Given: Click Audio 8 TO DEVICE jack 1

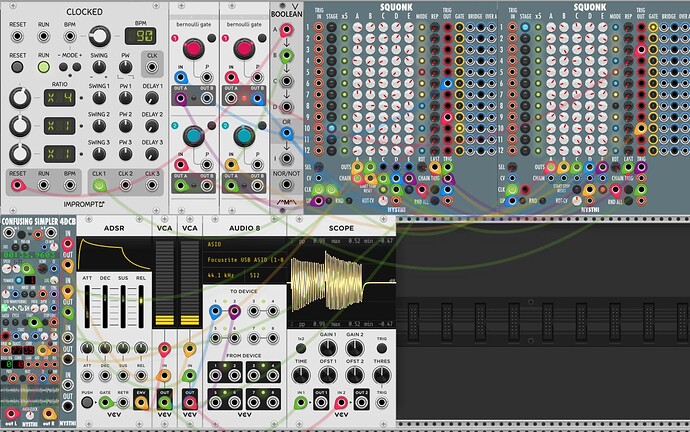Looking at the screenshot, I should coord(215,312).
